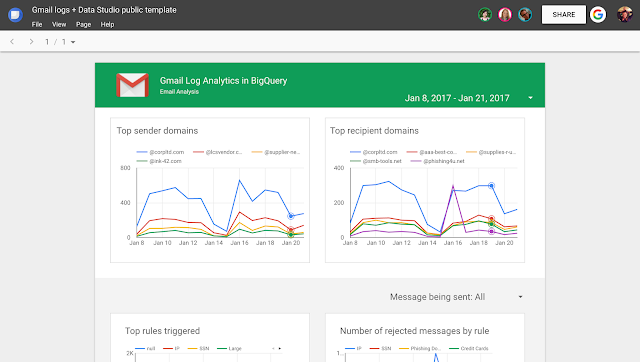Click the Data Studio logo icon
The width and height of the screenshot is (640, 362).
(x=15, y=15)
